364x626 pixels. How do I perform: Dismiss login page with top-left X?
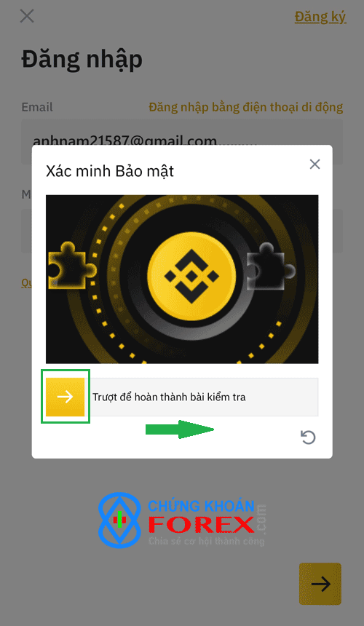(27, 16)
